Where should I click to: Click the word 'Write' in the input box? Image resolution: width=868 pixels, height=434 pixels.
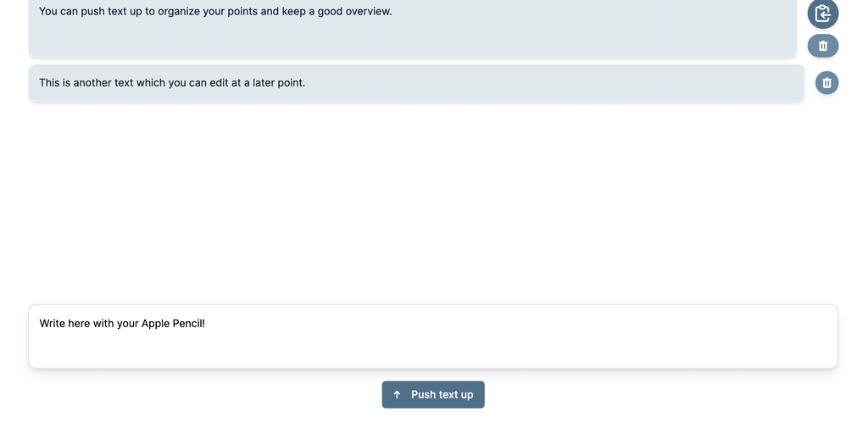point(53,324)
